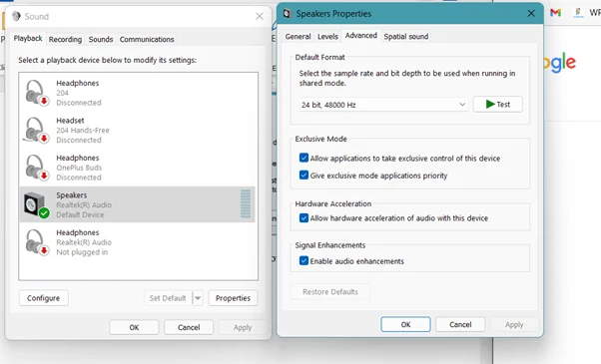Open the Gmail bookmark icon in browser
The width and height of the screenshot is (601, 364).
[x=555, y=13]
